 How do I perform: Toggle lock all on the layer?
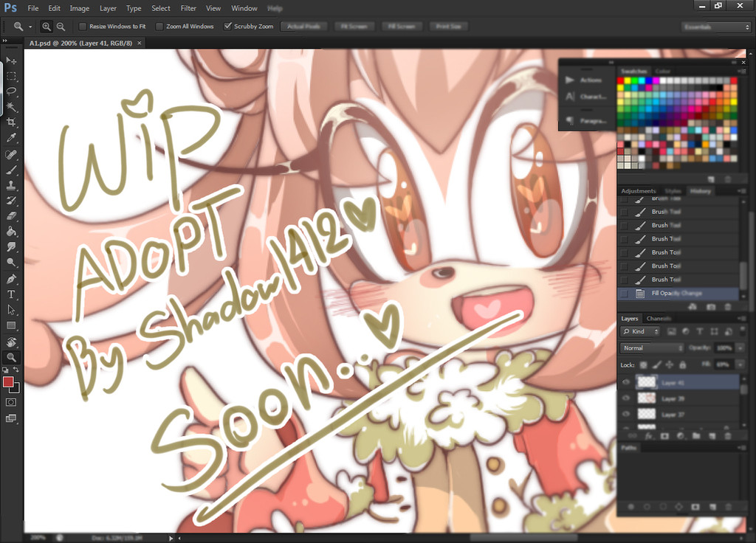tap(682, 364)
